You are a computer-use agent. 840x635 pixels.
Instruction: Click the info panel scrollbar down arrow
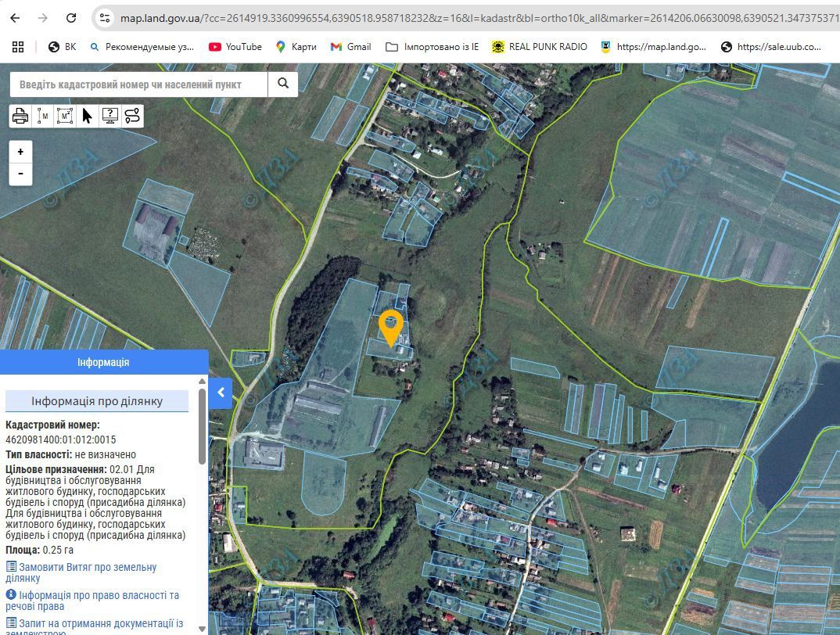[x=202, y=629]
